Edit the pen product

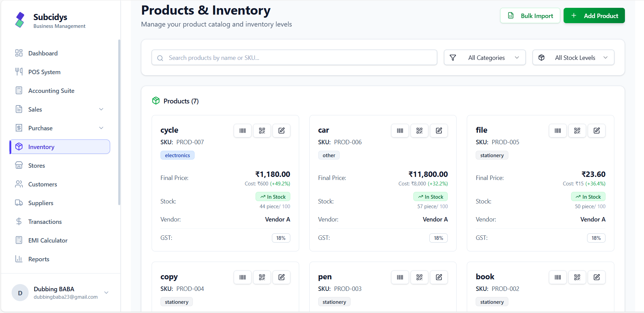[439, 277]
